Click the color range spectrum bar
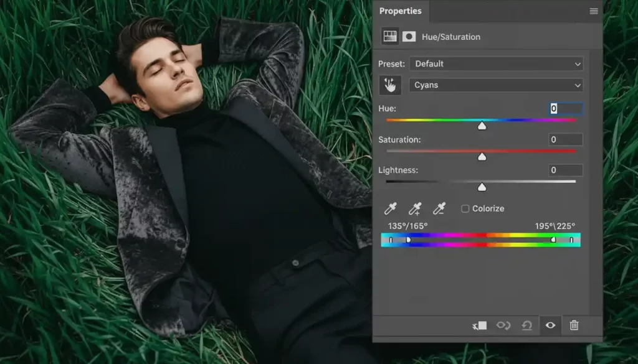This screenshot has width=638, height=364. (481, 239)
